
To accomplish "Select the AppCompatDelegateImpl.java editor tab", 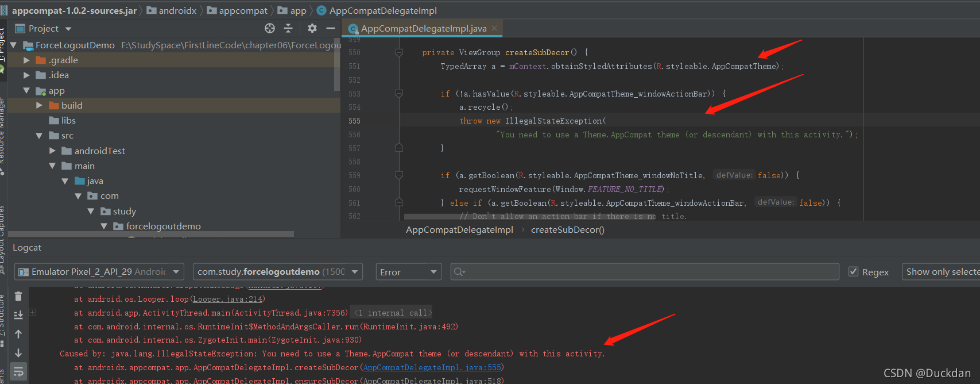I will 423,28.
